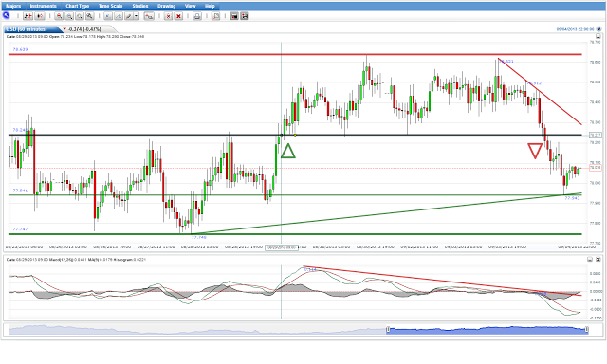
Task: Click the 78.237 price axis label
Action: pos(595,135)
